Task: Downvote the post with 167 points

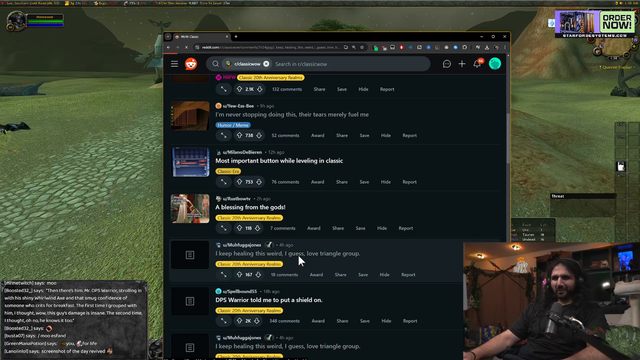Action: pyautogui.click(x=258, y=275)
